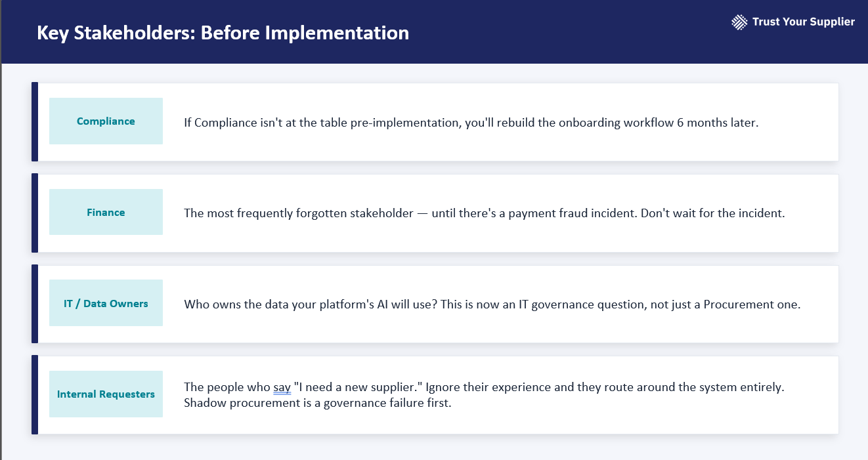Select the navy accent bar beside IT / Data Owners
Image resolution: width=868 pixels, height=460 pixels.
35,304
